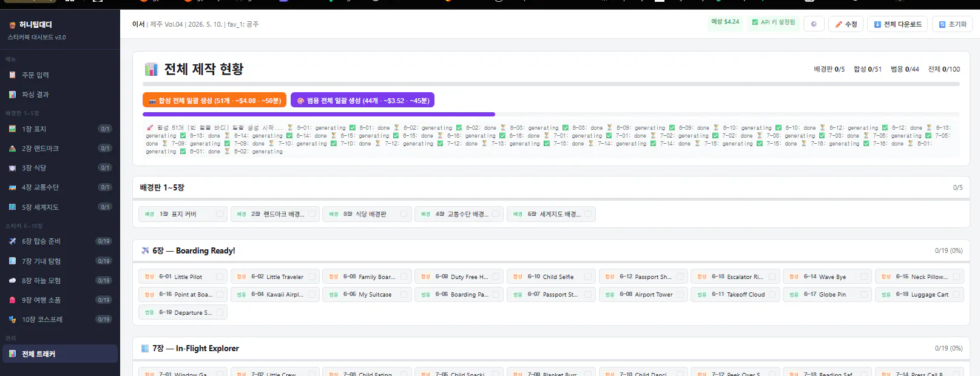Click the bar chart icon beside 전체 제작 현황
Image resolution: width=980 pixels, height=376 pixels.
click(151, 69)
